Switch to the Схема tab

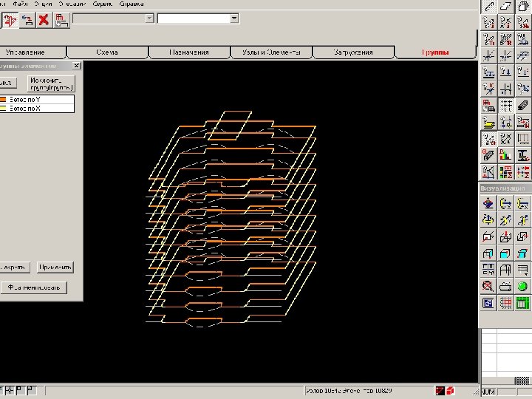click(107, 52)
